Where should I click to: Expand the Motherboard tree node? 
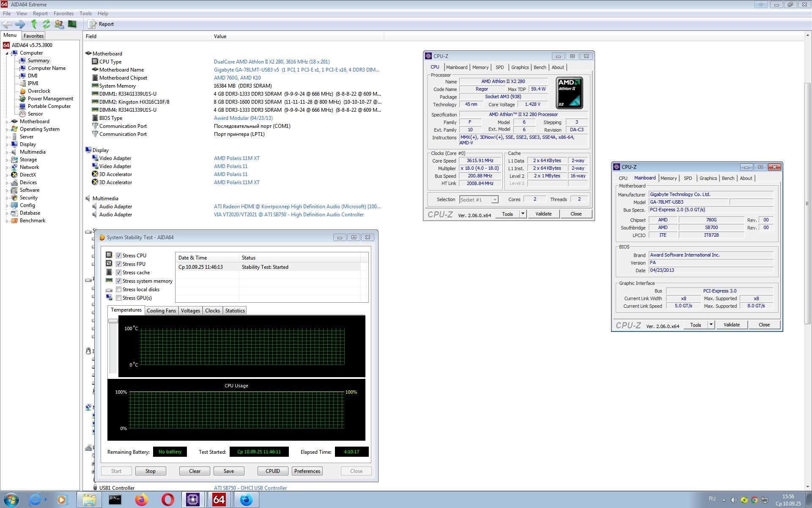7,122
